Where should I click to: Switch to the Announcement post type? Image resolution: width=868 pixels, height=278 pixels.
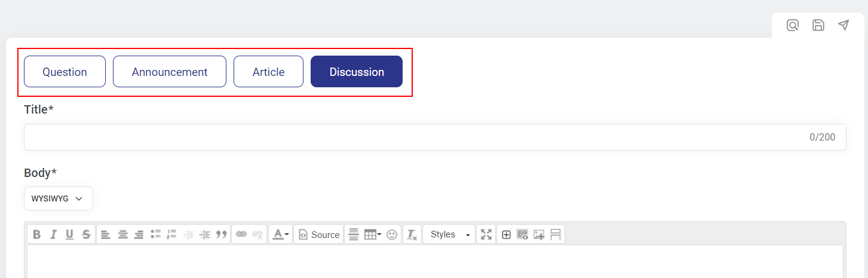(x=170, y=72)
